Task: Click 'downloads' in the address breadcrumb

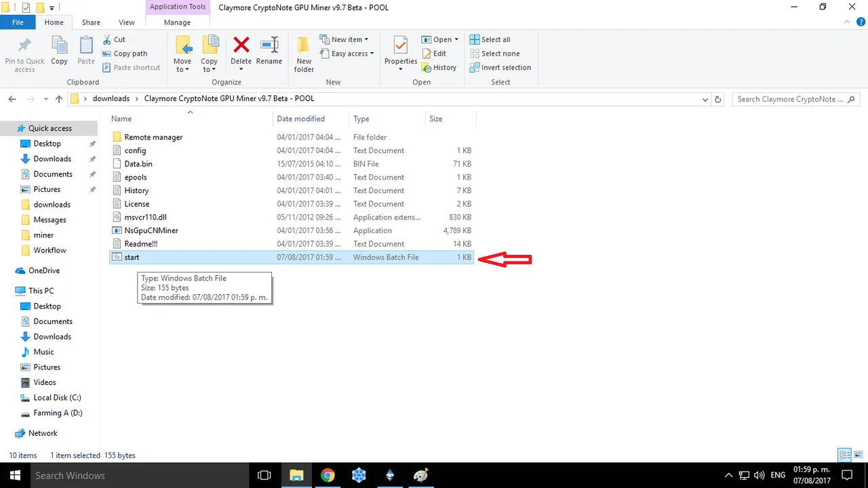Action: pos(111,99)
